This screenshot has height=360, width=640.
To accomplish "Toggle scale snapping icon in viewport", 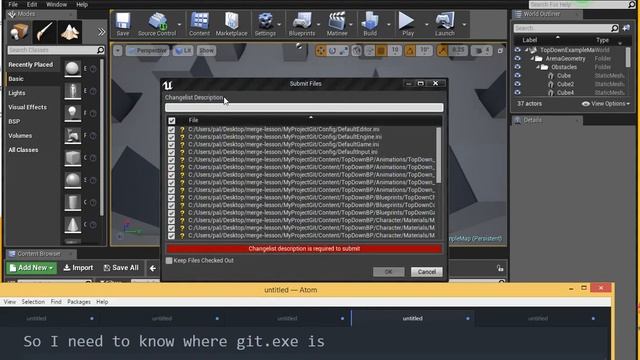I will pyautogui.click(x=442, y=51).
